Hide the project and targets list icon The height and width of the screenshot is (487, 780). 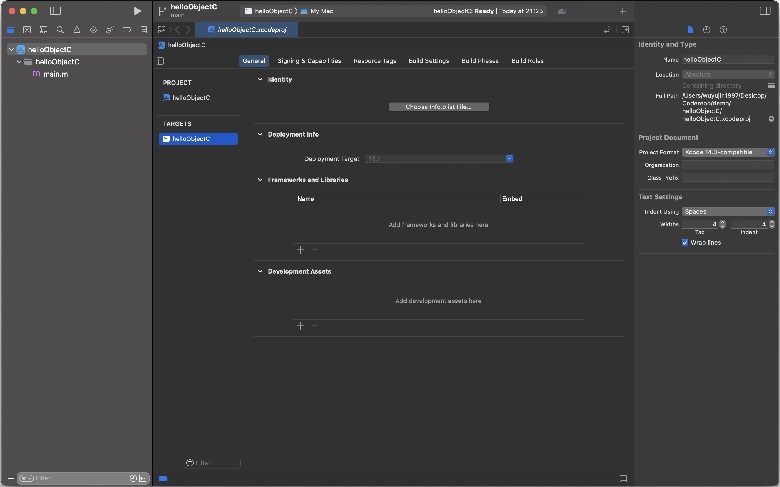161,61
